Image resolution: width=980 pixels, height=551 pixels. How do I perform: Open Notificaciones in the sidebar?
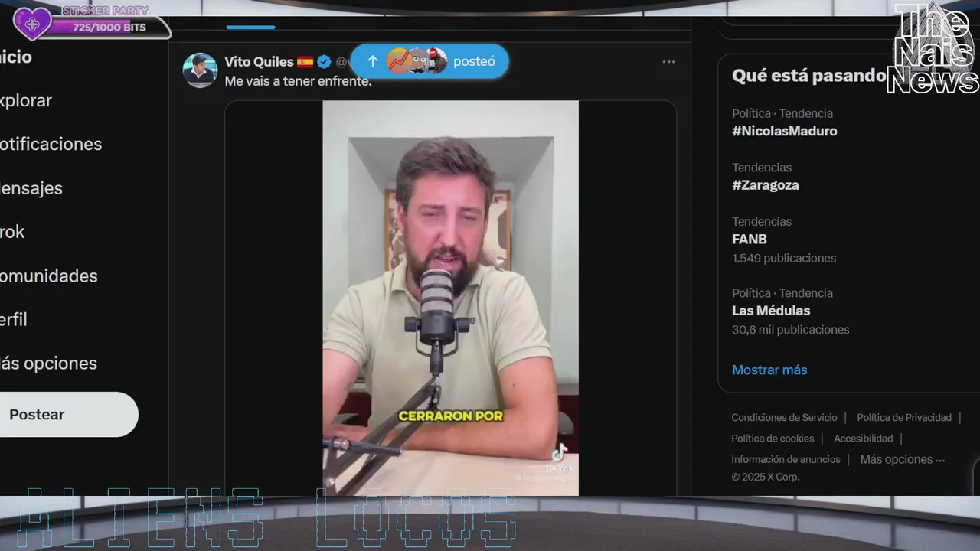(51, 144)
